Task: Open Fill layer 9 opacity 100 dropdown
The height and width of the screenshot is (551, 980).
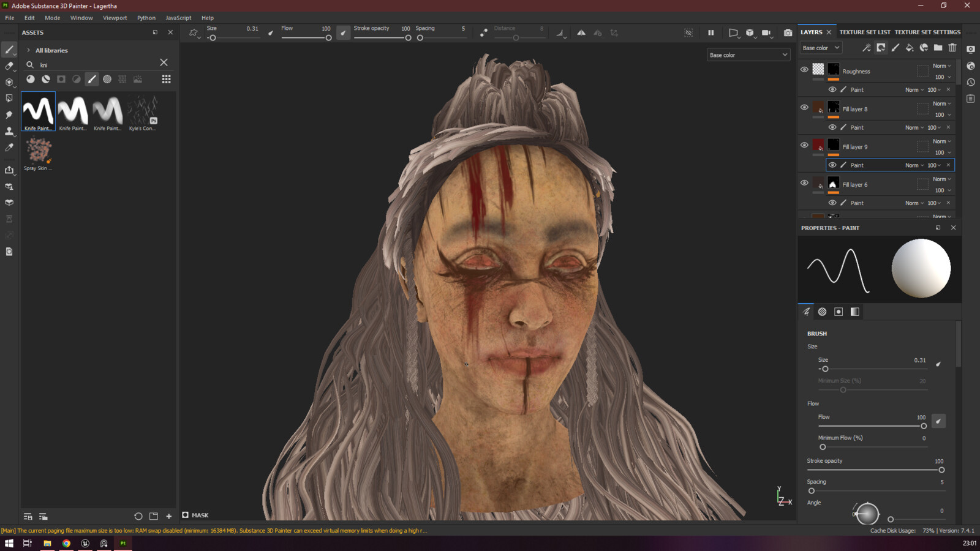Action: click(x=943, y=152)
